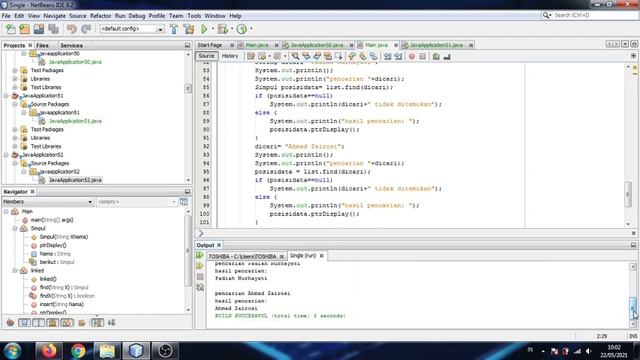Collapse the Simpul class in Navigator
The image size is (640, 360).
click(x=15, y=228)
